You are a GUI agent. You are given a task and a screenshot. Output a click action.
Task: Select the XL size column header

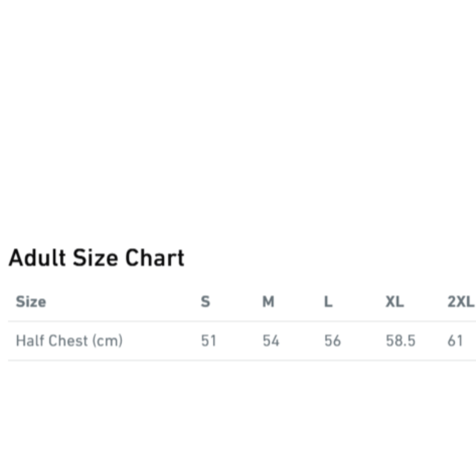pyautogui.click(x=394, y=302)
